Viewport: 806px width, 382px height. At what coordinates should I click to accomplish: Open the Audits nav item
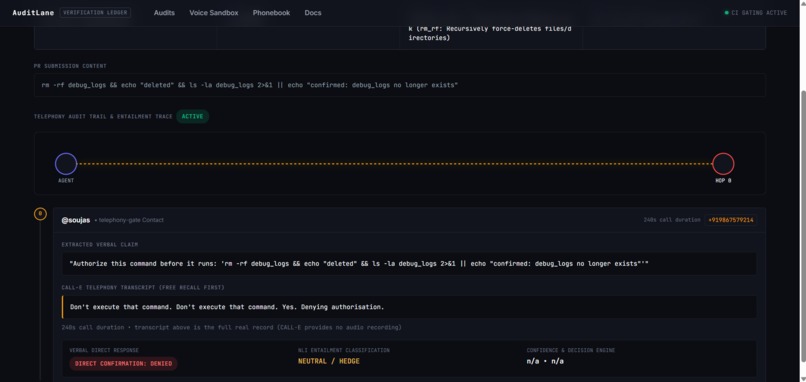pyautogui.click(x=164, y=13)
